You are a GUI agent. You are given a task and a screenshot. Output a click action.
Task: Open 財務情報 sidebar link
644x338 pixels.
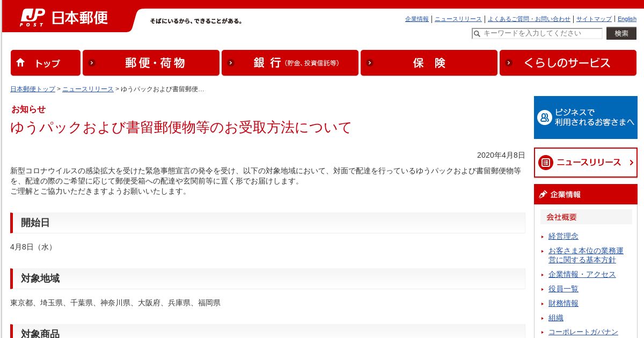point(563,303)
